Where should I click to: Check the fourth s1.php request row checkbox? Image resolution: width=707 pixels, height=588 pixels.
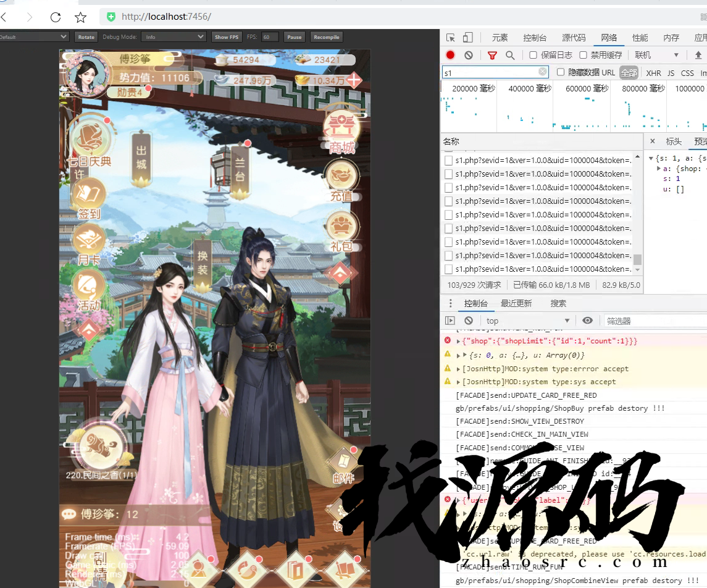(x=448, y=201)
